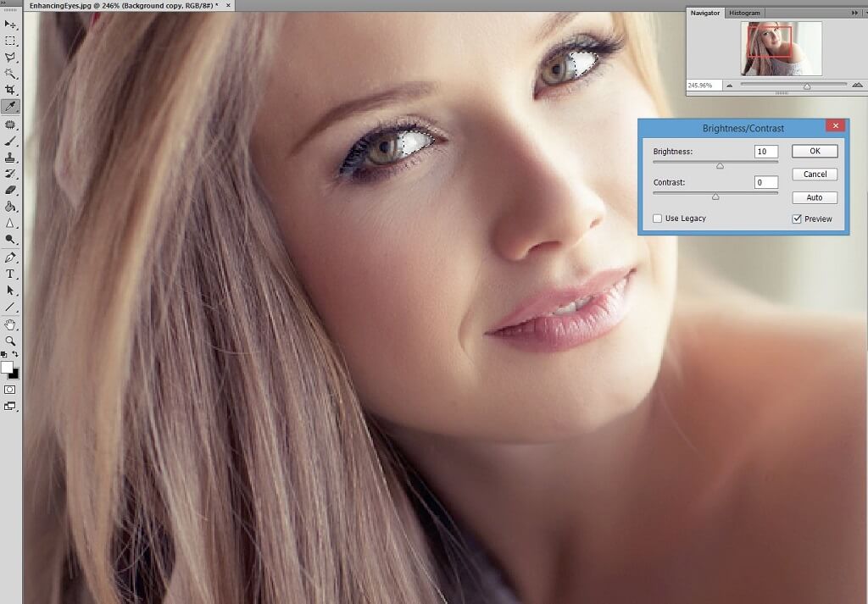Viewport: 868px width, 604px height.
Task: Select the Eraser tool
Action: (x=10, y=191)
